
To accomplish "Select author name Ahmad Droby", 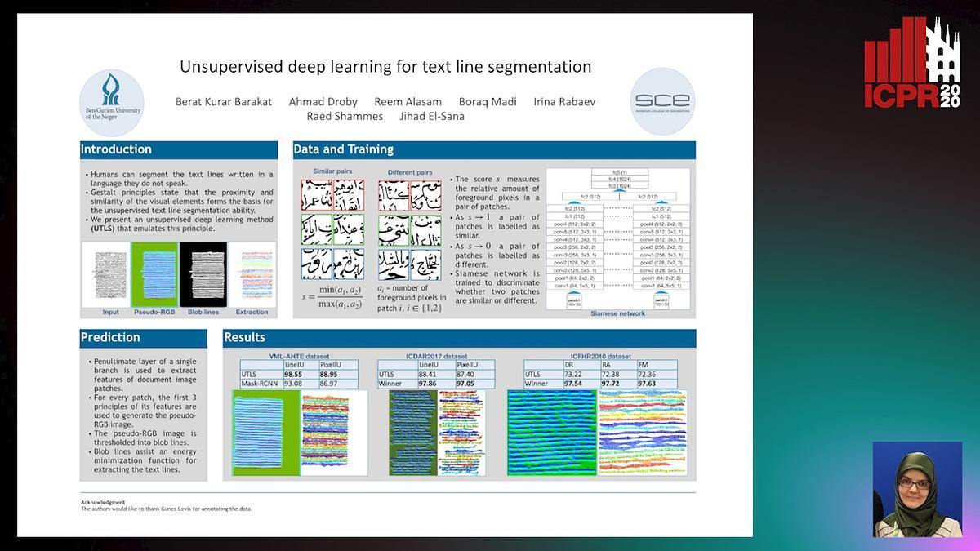I will point(323,102).
